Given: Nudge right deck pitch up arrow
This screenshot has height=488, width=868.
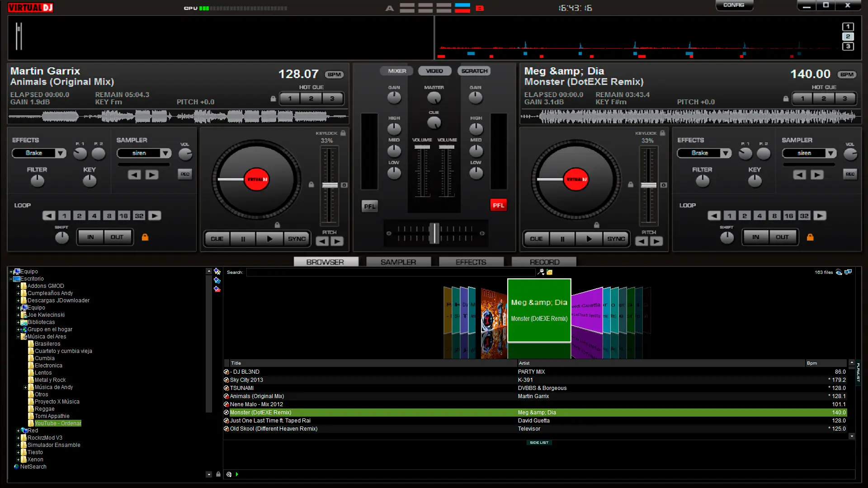Looking at the screenshot, I should (656, 241).
